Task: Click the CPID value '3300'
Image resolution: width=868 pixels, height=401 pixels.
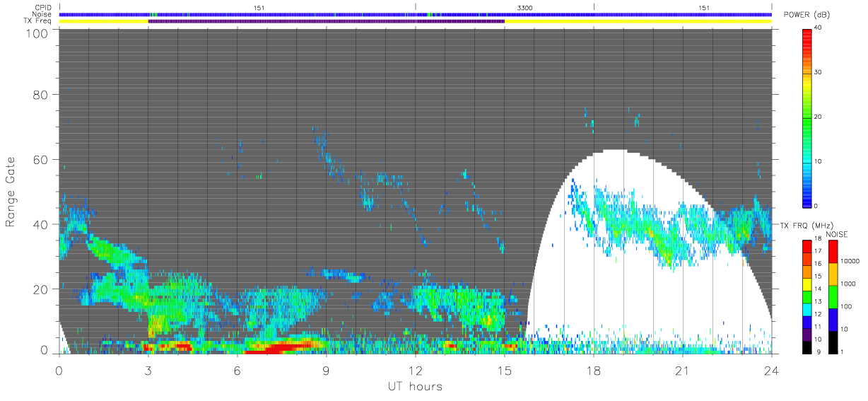Action: tap(525, 7)
